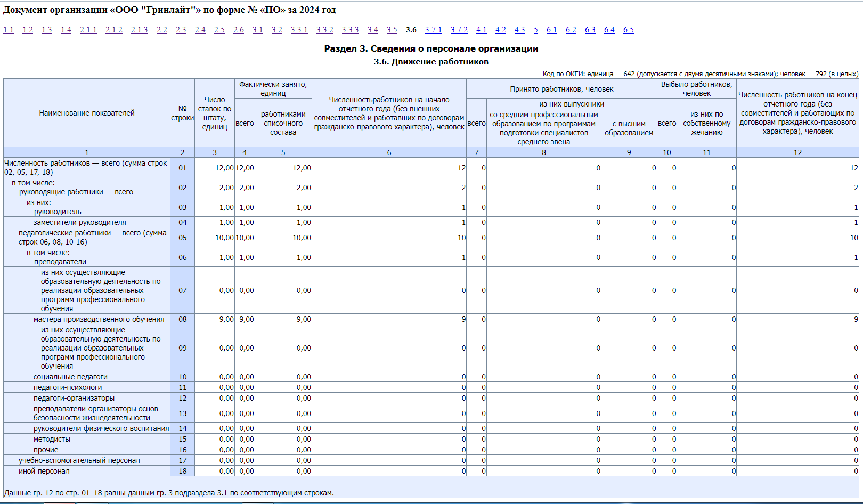Jump to subsection 3.3.3
This screenshot has height=504, width=863.
pos(351,30)
